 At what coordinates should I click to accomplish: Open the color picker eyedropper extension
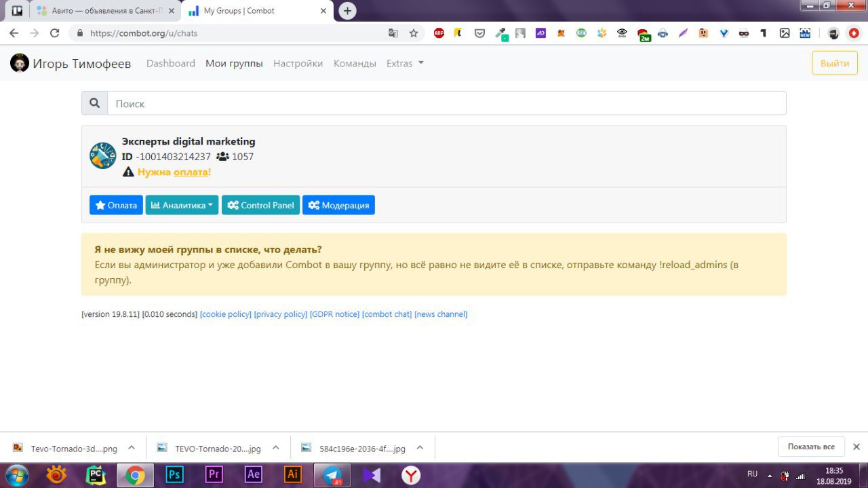click(500, 33)
